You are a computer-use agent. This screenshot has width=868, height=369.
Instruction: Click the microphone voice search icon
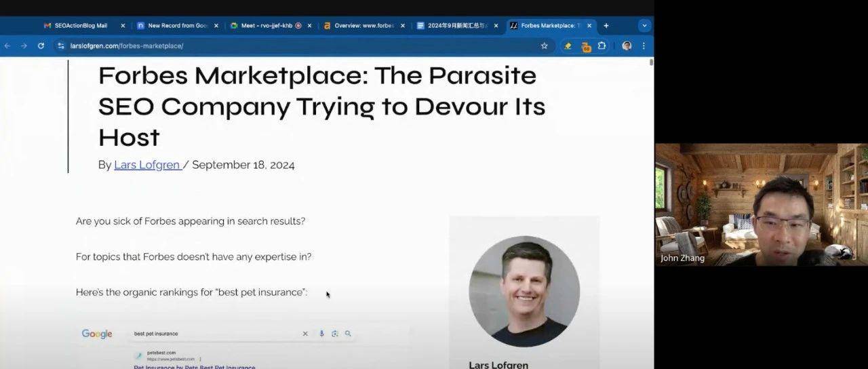pyautogui.click(x=321, y=334)
